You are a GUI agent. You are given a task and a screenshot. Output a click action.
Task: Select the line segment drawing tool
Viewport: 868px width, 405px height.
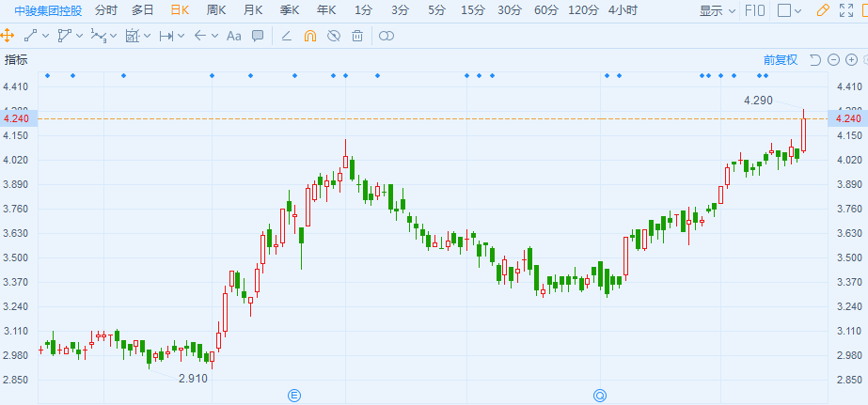coord(31,36)
